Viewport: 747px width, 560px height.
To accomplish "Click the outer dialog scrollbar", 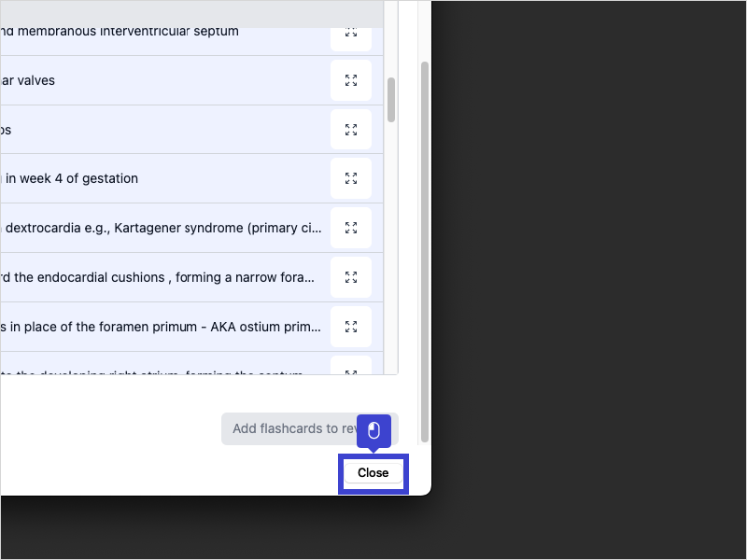I will (x=425, y=252).
